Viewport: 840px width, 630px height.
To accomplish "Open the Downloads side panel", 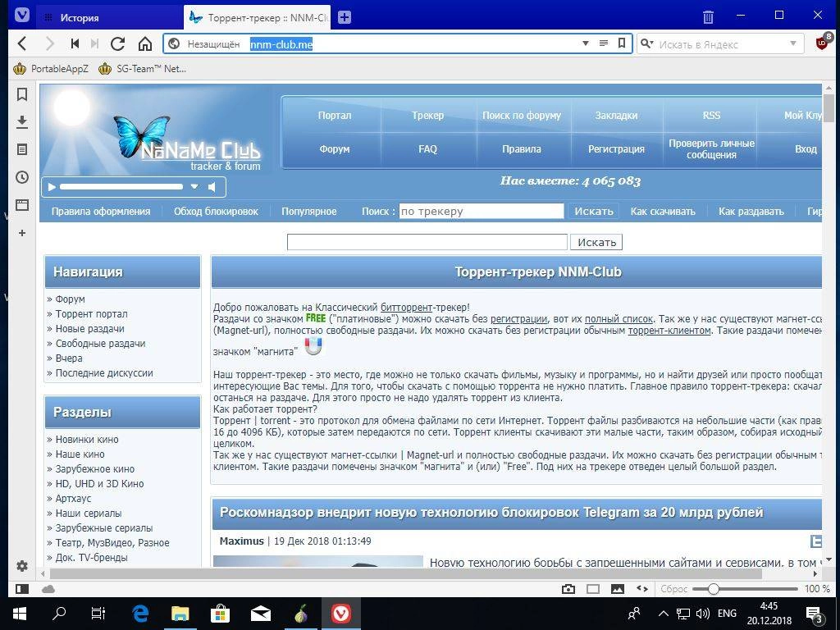I will point(22,122).
